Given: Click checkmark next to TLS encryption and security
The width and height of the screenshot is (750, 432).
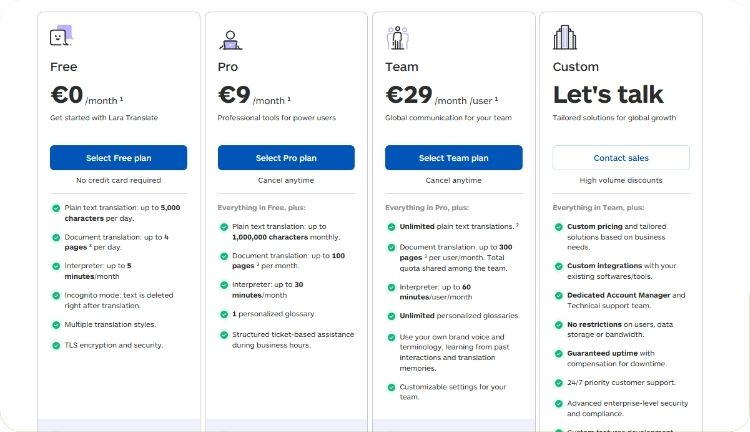Looking at the screenshot, I should [56, 345].
